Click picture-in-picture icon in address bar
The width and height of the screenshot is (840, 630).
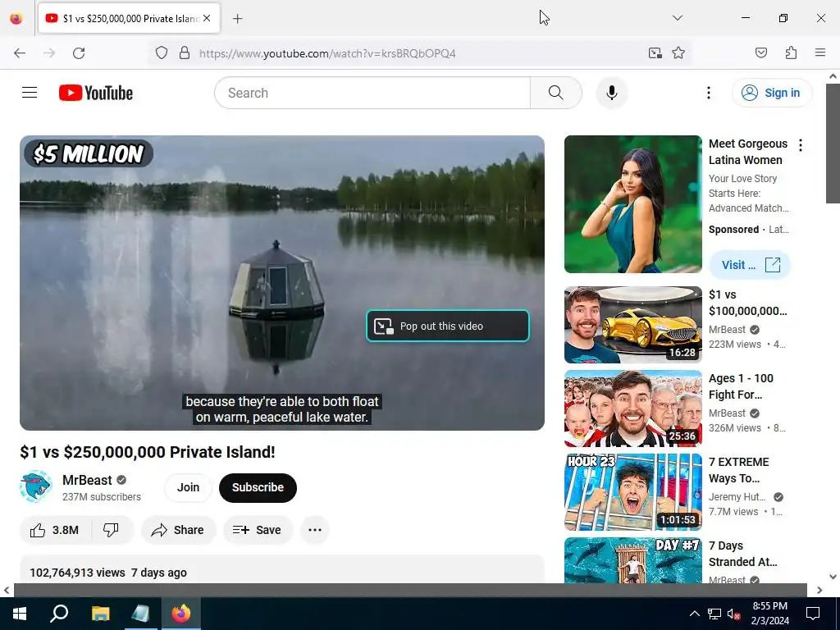click(x=655, y=52)
